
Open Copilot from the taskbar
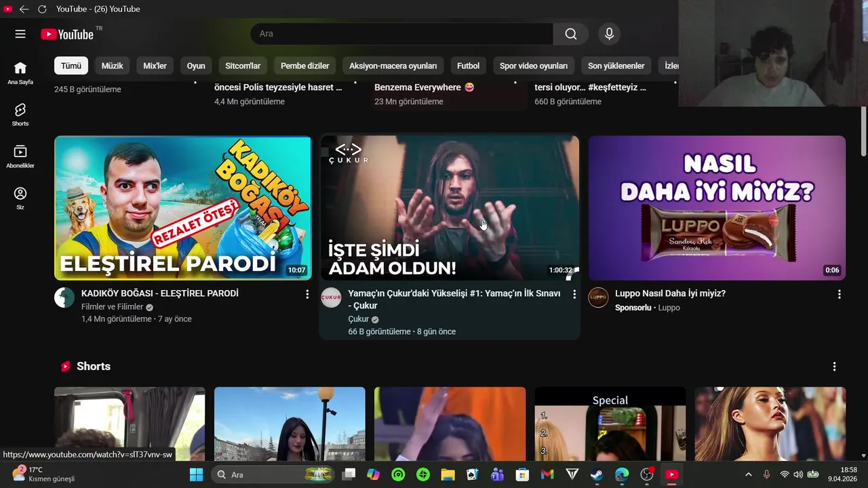[x=374, y=474]
